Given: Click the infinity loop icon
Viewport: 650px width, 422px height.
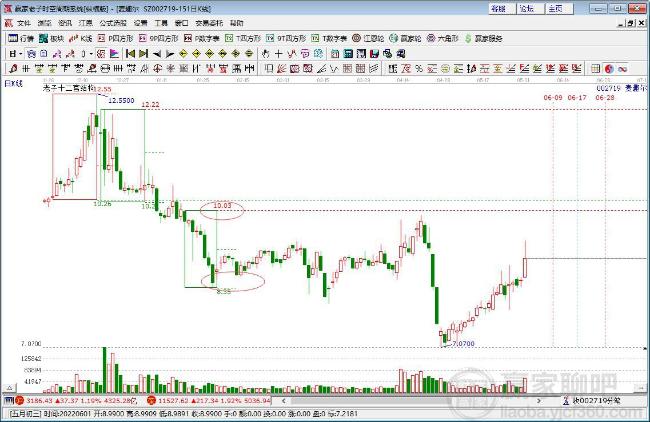Looking at the screenshot, I should (x=622, y=68).
